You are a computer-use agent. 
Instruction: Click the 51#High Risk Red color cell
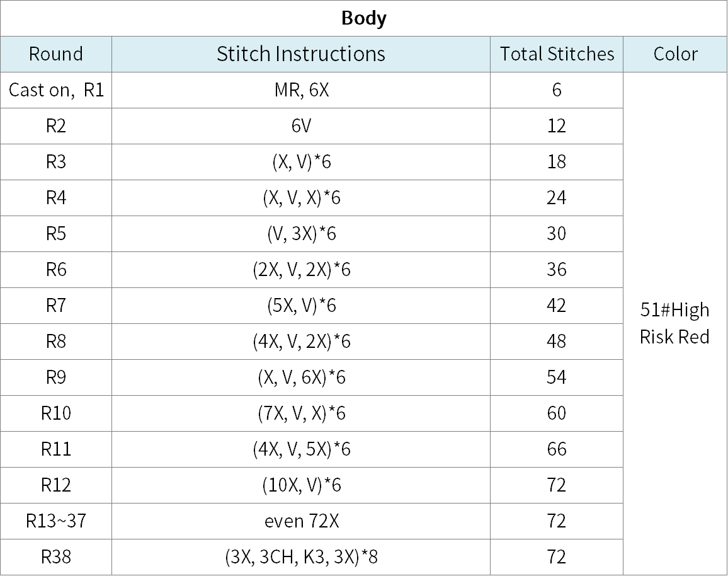675,323
